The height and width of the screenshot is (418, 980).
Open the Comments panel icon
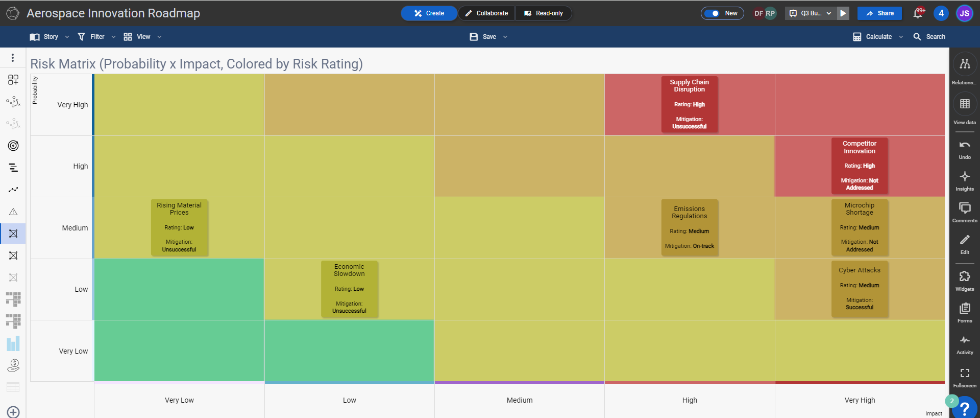[x=965, y=208]
